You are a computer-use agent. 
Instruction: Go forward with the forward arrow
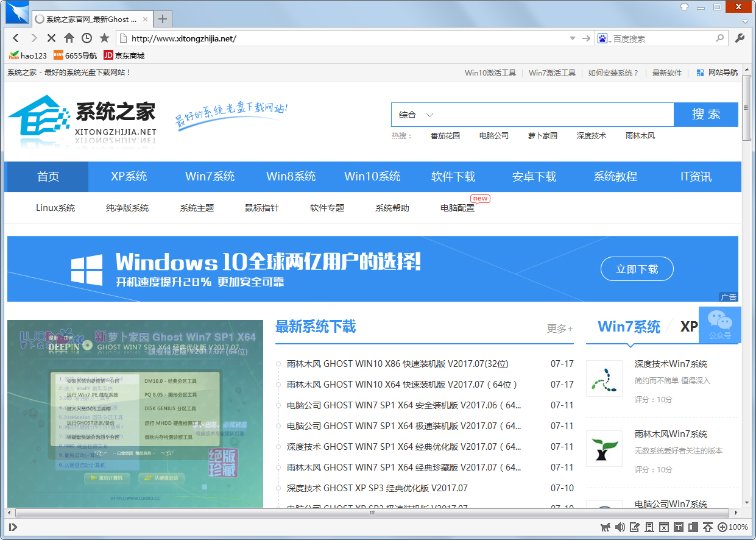click(x=34, y=38)
